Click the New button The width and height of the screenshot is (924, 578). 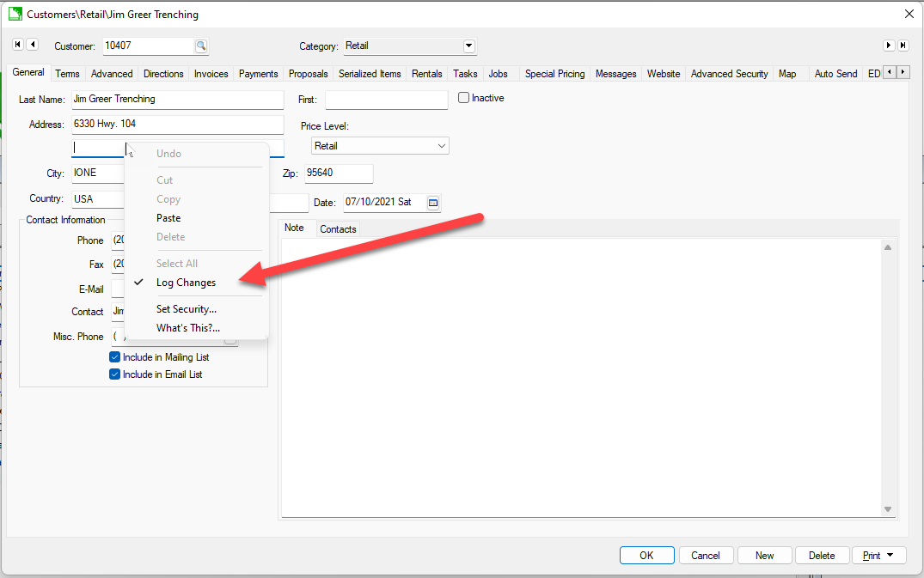click(x=764, y=555)
